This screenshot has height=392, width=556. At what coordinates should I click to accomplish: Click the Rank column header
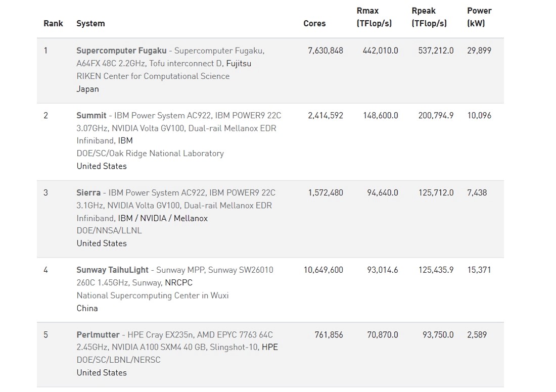[x=53, y=23]
